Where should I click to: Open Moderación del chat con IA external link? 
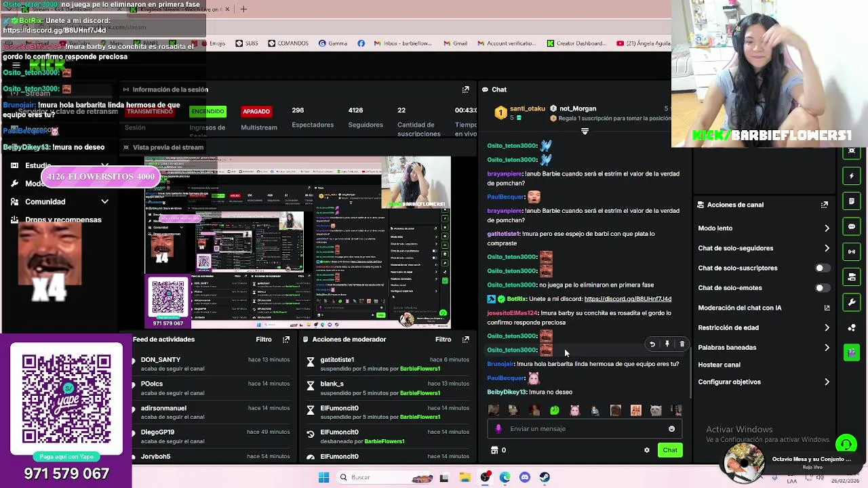(827, 308)
